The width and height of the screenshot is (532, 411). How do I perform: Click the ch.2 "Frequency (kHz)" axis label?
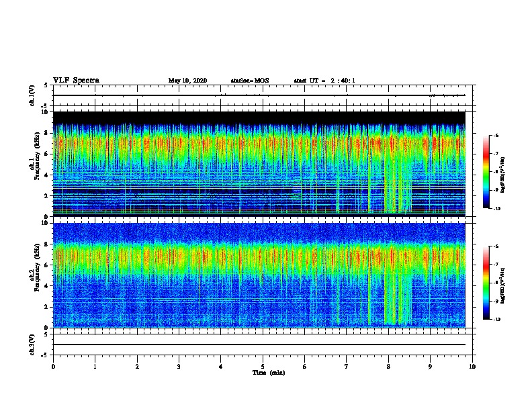pyautogui.click(x=37, y=267)
